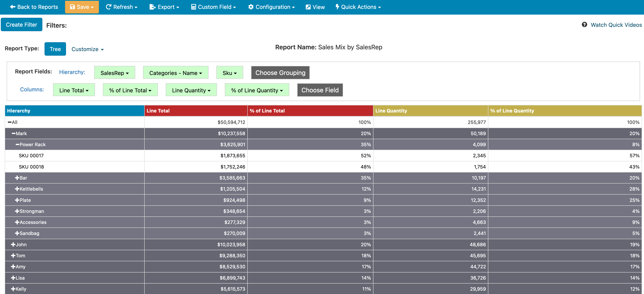Expand the John sales rep row

(x=13, y=244)
